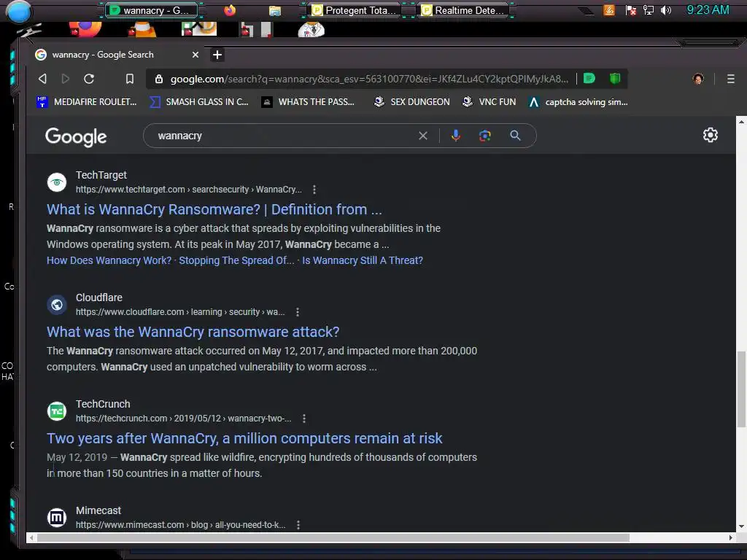
Task: Open the file explorer taskbar icon
Action: coord(274,10)
